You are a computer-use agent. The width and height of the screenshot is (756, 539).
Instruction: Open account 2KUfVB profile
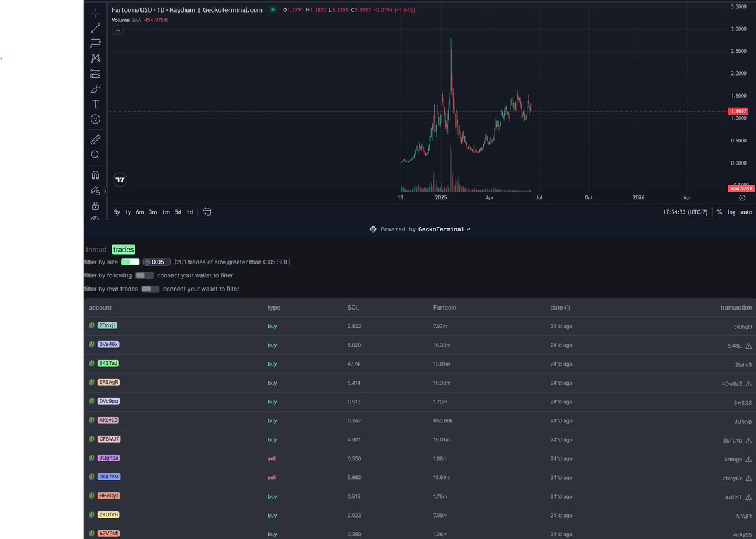click(x=108, y=515)
